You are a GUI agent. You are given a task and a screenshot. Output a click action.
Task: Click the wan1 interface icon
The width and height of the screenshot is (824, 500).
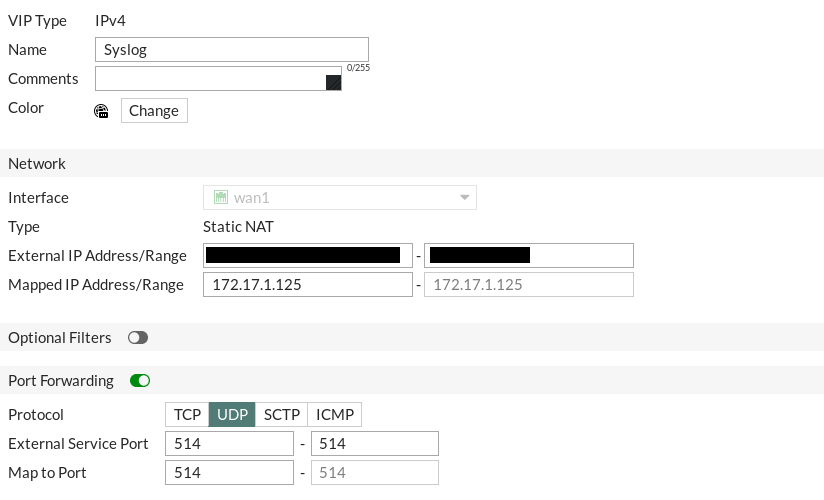click(x=221, y=197)
